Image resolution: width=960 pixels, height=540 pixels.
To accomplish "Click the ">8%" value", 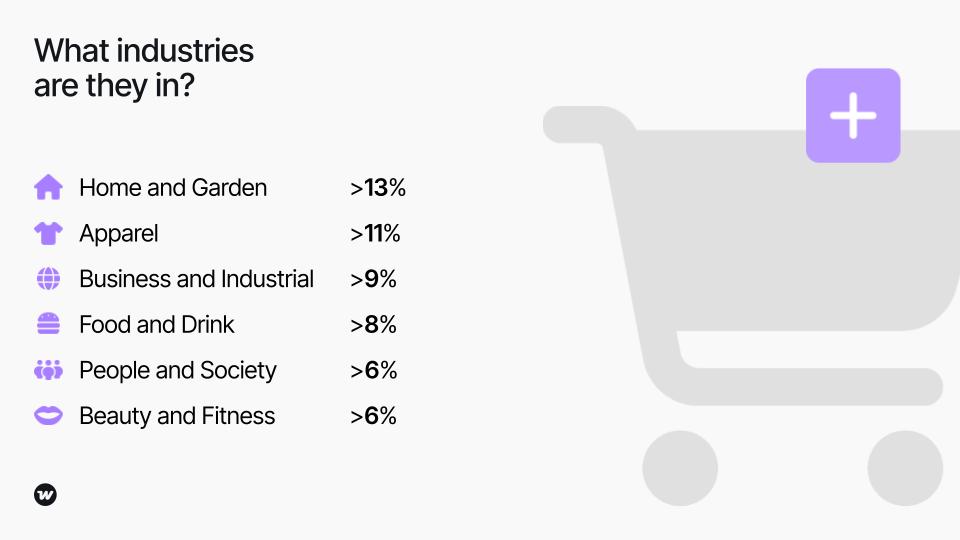I will click(x=373, y=324).
